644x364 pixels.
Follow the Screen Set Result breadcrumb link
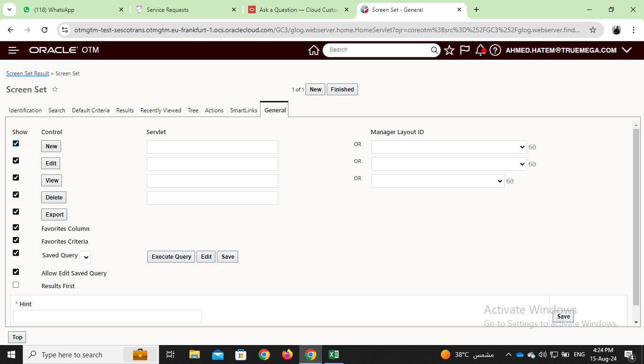(27, 73)
